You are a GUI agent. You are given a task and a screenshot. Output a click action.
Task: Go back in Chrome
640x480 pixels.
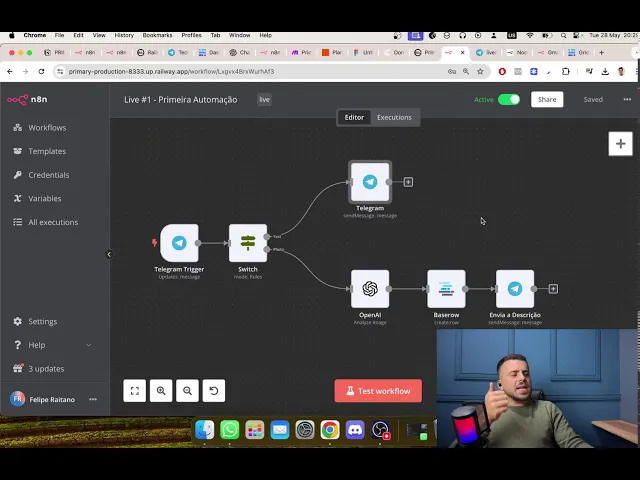click(10, 71)
